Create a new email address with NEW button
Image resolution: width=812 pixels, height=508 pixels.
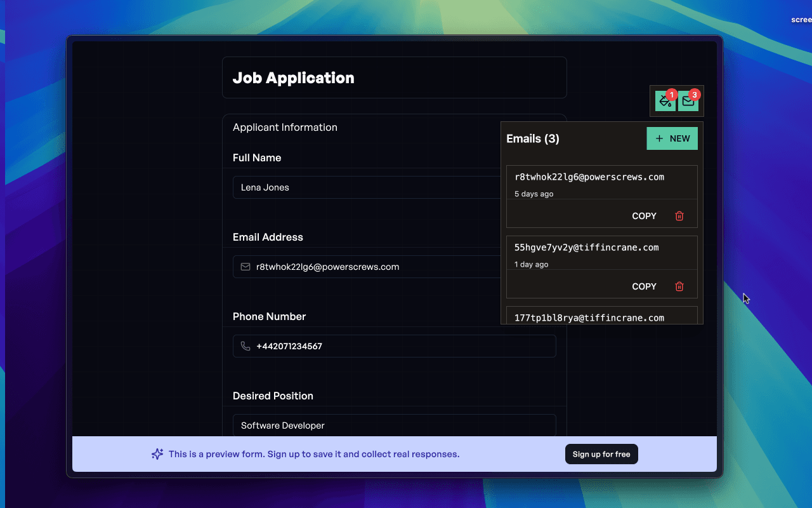point(672,138)
